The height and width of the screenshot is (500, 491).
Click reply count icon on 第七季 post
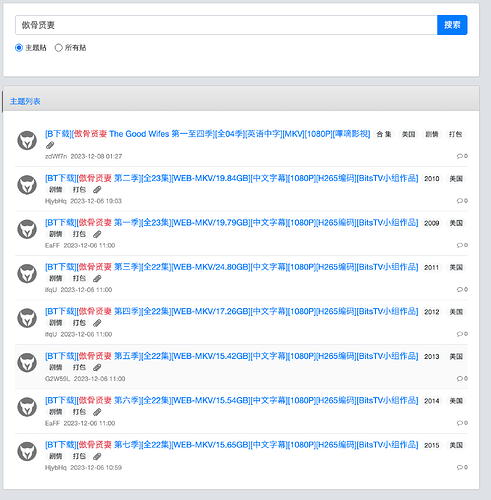click(462, 467)
